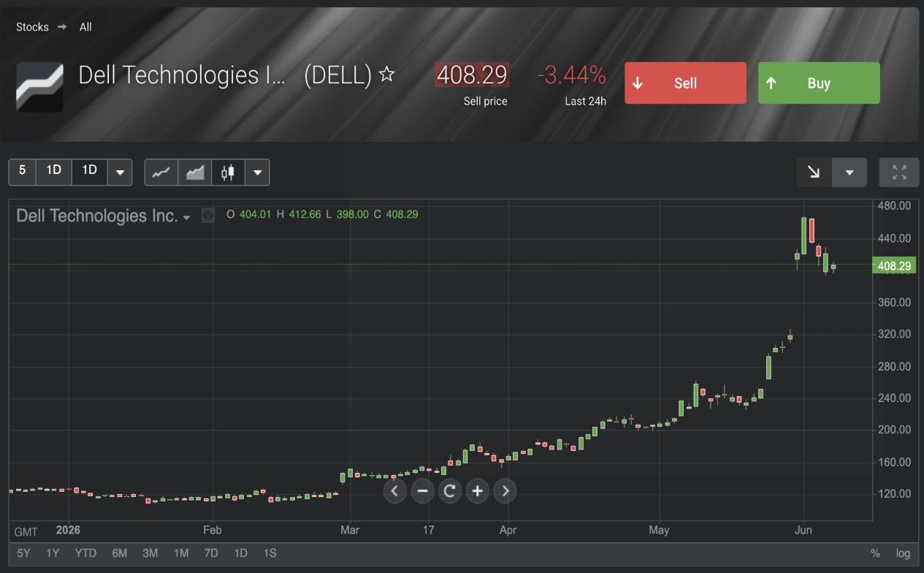924x573 pixels.
Task: Set the chart range to 1Y
Action: click(x=53, y=553)
